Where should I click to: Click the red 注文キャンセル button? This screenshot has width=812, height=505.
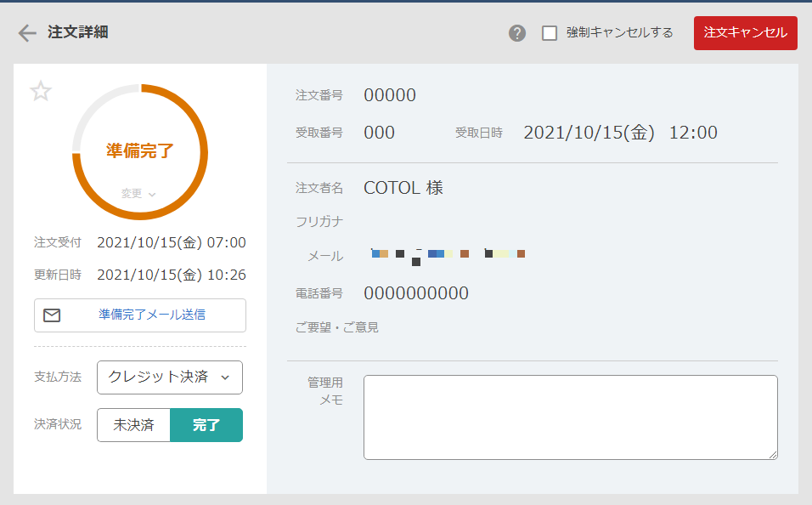point(745,32)
